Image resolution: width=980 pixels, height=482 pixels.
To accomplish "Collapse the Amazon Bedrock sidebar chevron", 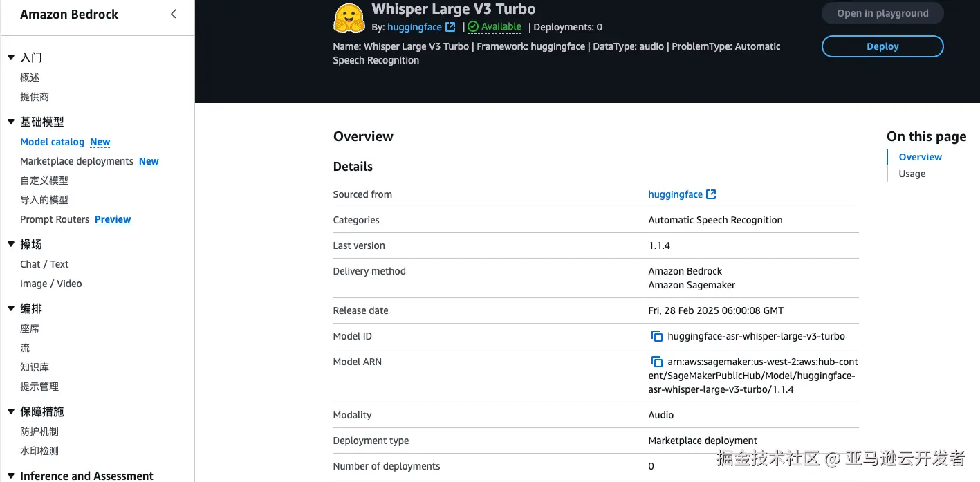I will [174, 14].
